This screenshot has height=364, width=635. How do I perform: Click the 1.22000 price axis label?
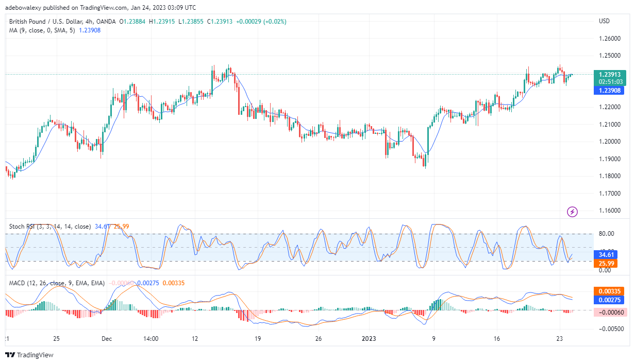610,107
